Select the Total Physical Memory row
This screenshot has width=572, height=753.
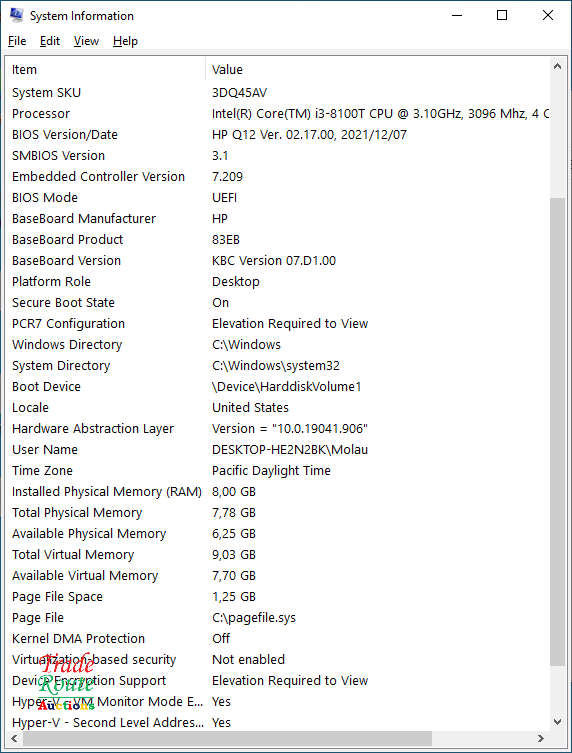click(278, 513)
